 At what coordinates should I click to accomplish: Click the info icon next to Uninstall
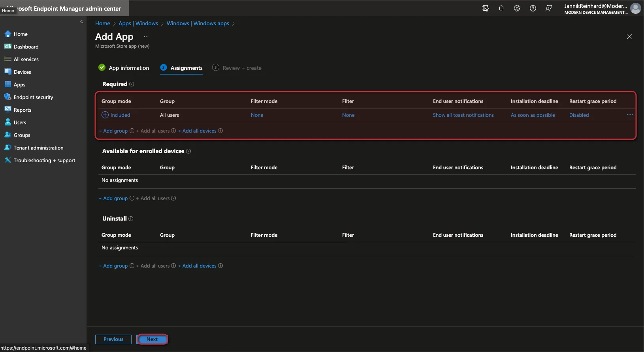pyautogui.click(x=131, y=219)
